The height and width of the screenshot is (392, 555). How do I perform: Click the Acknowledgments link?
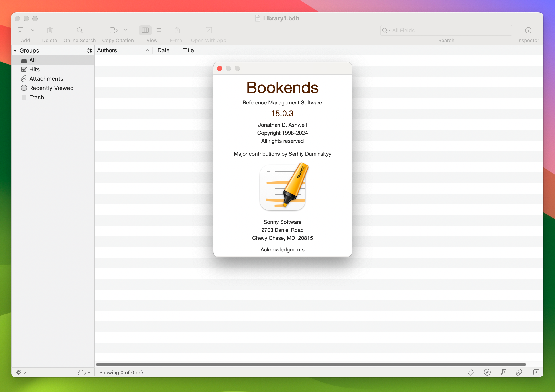point(282,249)
